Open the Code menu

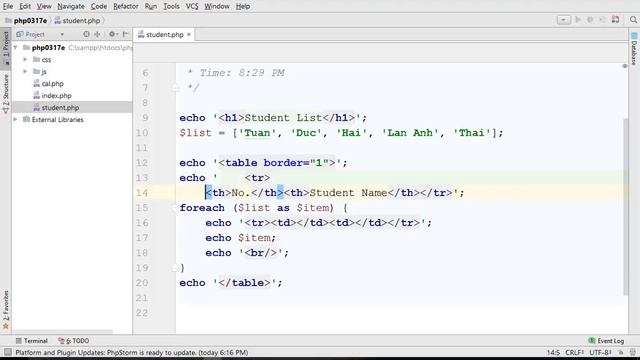(x=98, y=7)
